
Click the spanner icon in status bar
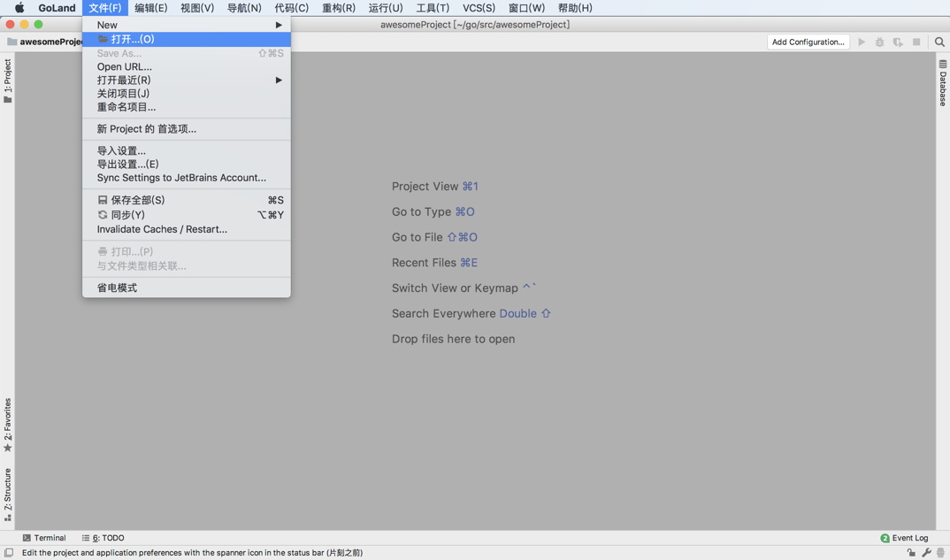(926, 553)
